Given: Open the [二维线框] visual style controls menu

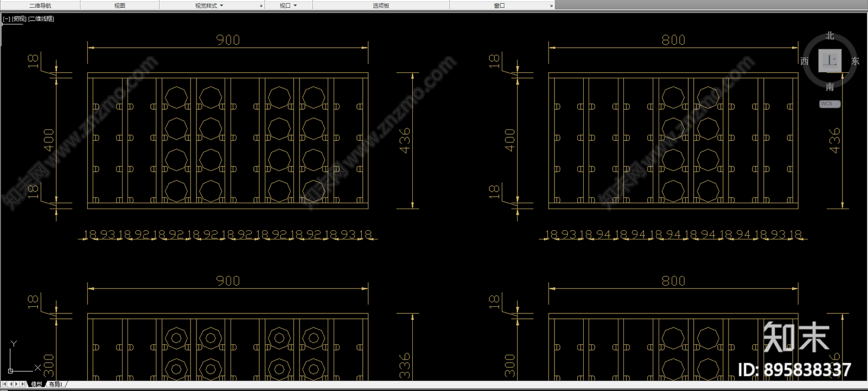Looking at the screenshot, I should (x=41, y=18).
